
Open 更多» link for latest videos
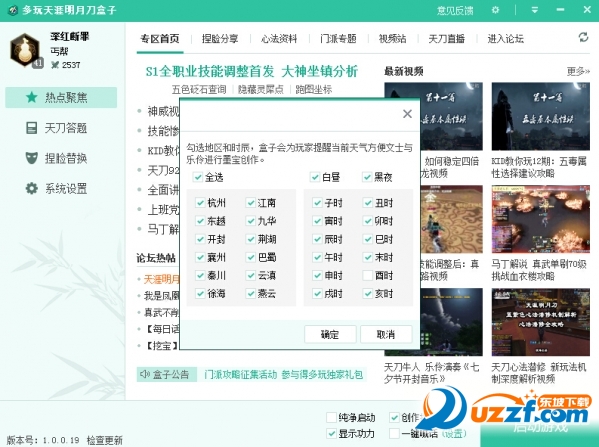[578, 71]
